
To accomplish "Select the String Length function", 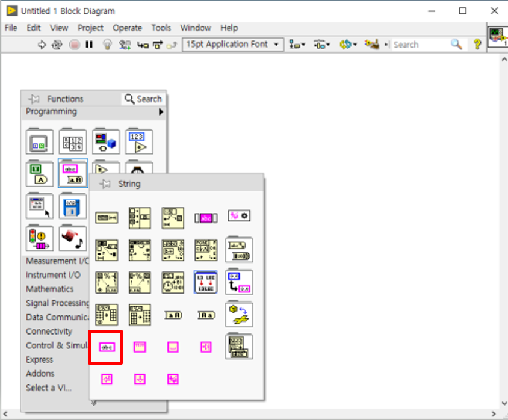I will 107,218.
